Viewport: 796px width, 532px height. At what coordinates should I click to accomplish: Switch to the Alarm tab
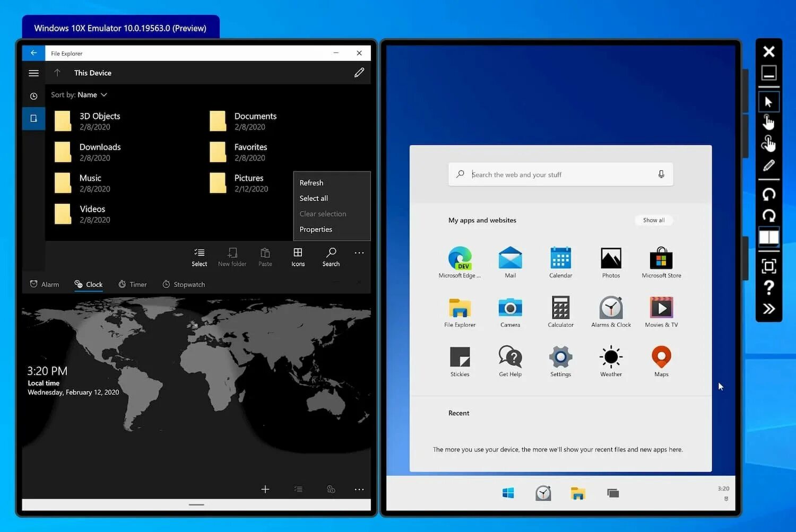(45, 284)
